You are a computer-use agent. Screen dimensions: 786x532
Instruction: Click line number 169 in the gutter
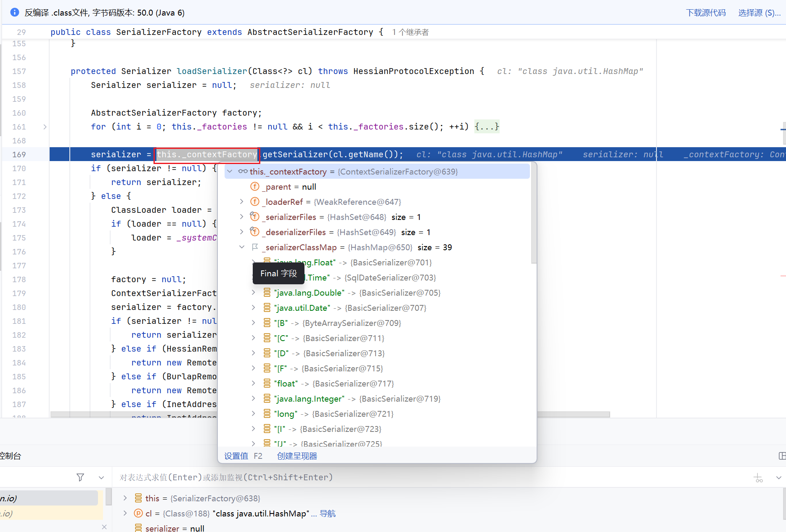tap(19, 154)
